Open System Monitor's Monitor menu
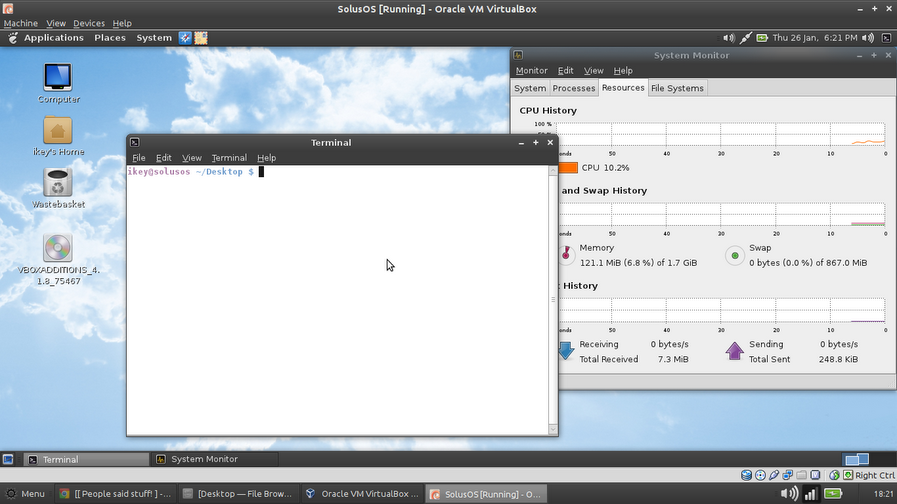Image resolution: width=897 pixels, height=504 pixels. point(531,71)
